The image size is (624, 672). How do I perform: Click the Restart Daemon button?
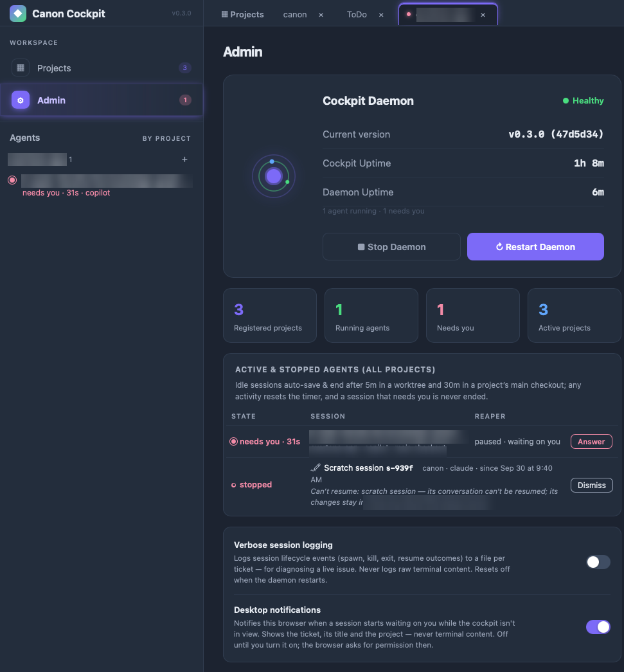pos(535,247)
